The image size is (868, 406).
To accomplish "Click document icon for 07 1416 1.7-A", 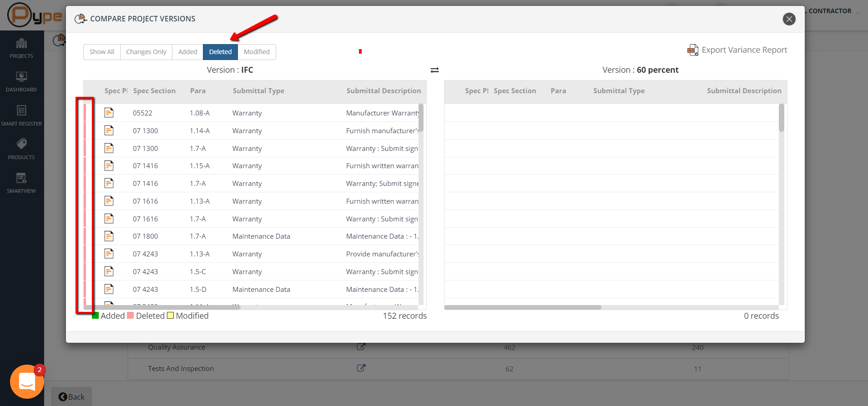I will click(109, 183).
